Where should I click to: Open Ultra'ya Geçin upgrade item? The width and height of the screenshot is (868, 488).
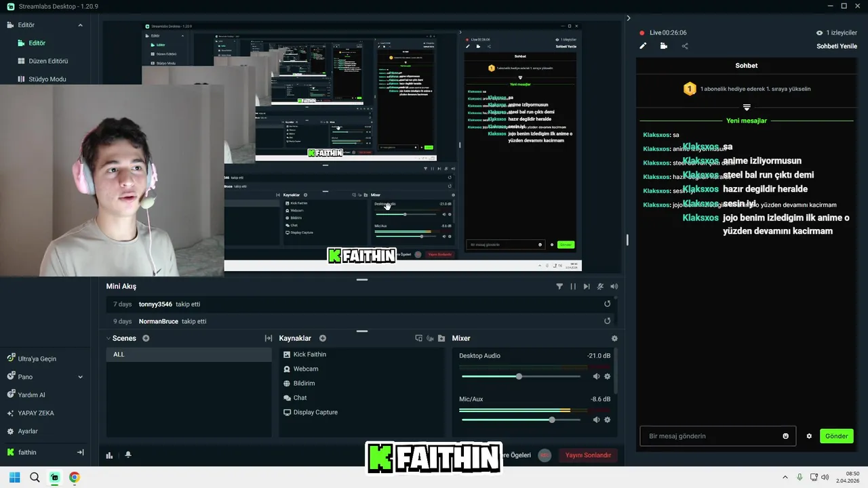click(37, 359)
